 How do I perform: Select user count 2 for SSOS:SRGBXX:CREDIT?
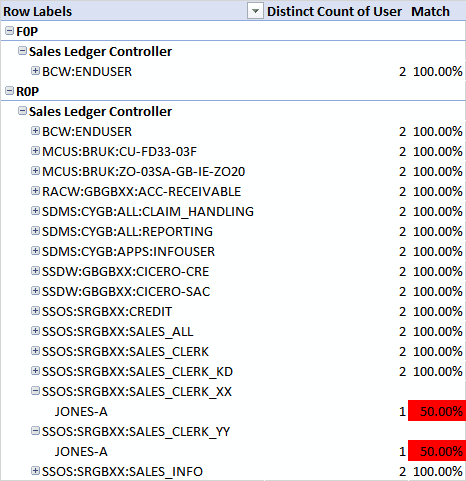[403, 311]
